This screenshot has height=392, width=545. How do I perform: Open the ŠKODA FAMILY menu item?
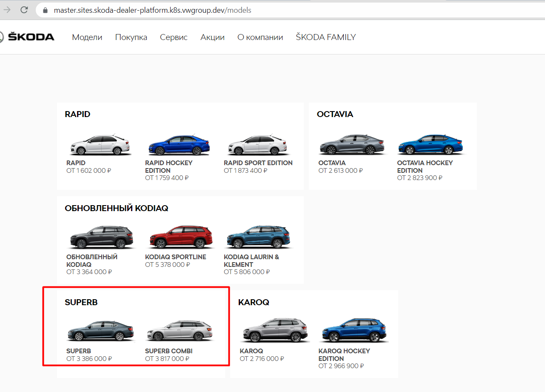[325, 37]
